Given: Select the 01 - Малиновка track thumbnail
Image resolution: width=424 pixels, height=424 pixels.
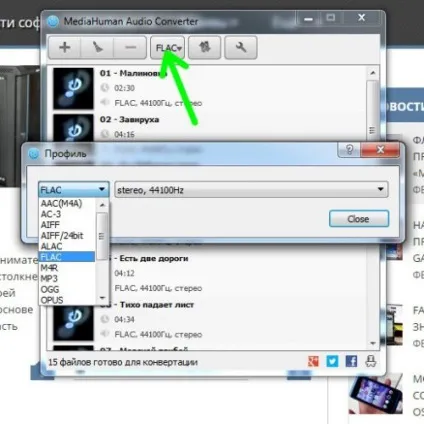Looking at the screenshot, I should click(x=73, y=88).
